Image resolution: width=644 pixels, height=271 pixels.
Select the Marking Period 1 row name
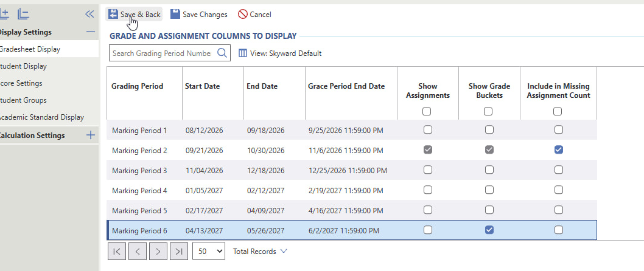[x=139, y=131]
